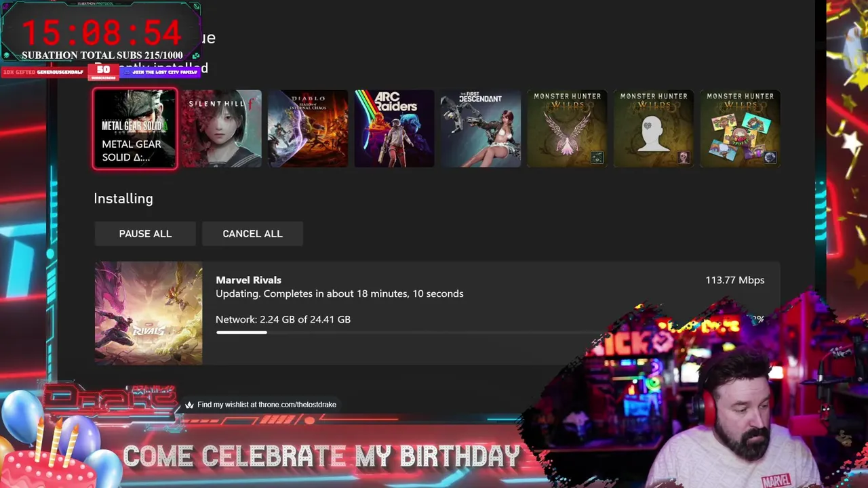This screenshot has height=488, width=868.
Task: Click the "Updating. Completes in about 18 minutes" status
Action: [340, 293]
